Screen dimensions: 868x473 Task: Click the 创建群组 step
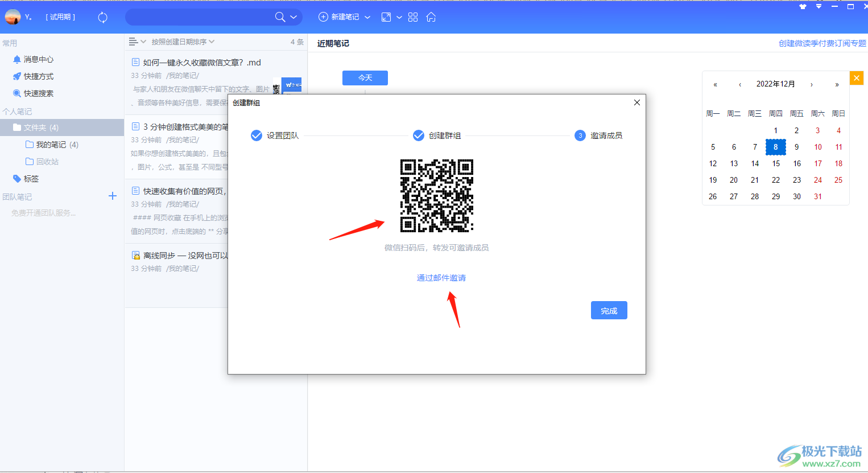pyautogui.click(x=437, y=135)
